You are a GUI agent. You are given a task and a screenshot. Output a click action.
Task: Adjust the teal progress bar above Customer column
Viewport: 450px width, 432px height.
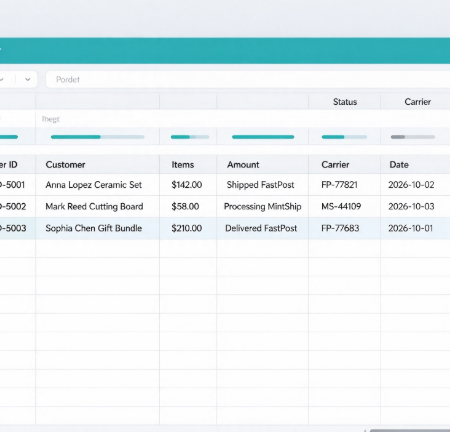click(x=97, y=137)
